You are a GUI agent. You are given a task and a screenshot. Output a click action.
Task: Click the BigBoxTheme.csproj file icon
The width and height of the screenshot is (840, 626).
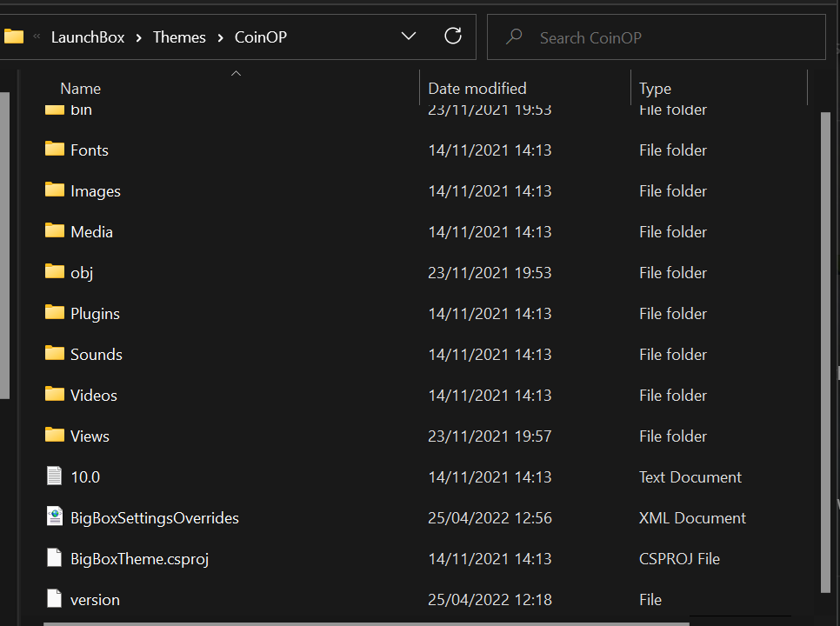pos(54,557)
